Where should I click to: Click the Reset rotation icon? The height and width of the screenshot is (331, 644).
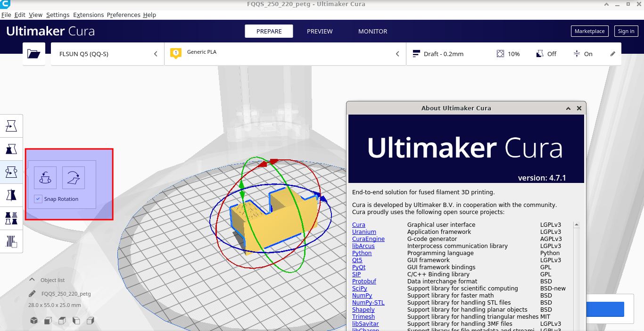click(45, 178)
